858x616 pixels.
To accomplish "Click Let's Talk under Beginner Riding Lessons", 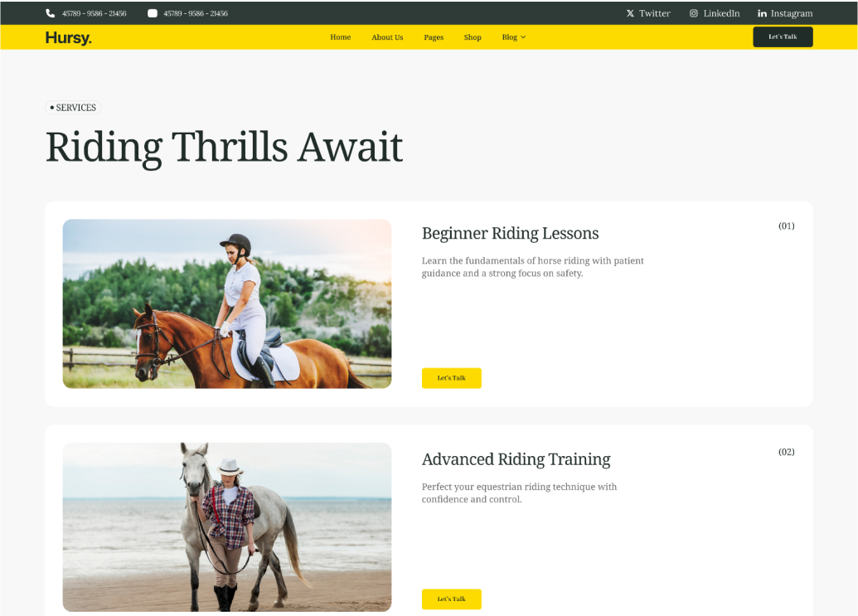I will (452, 378).
